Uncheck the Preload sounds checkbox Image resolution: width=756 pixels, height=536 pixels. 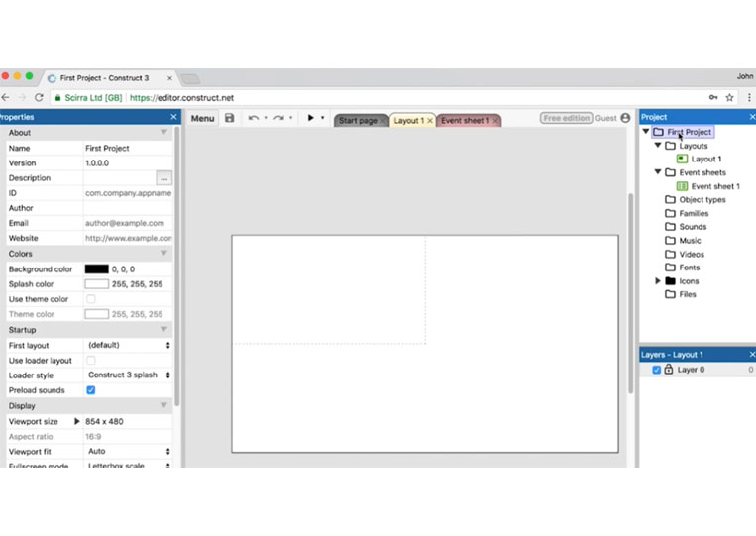(90, 390)
